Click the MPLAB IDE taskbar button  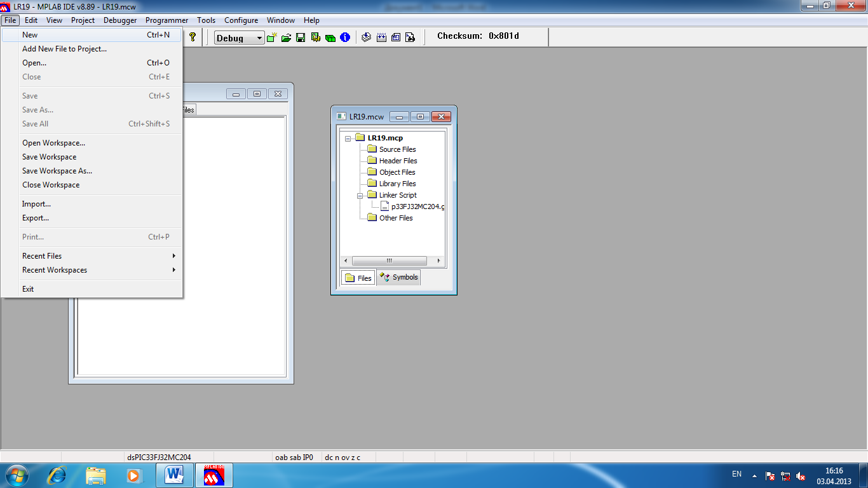click(x=214, y=475)
